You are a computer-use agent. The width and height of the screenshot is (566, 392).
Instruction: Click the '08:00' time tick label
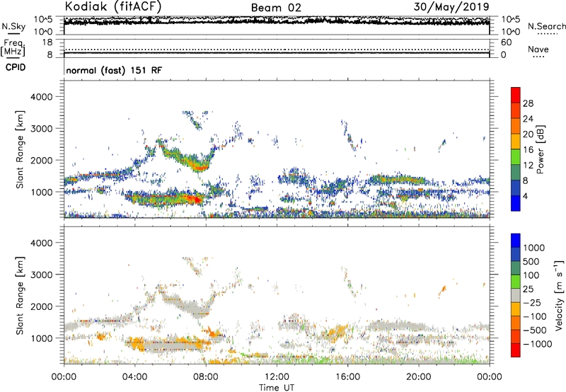click(x=206, y=377)
